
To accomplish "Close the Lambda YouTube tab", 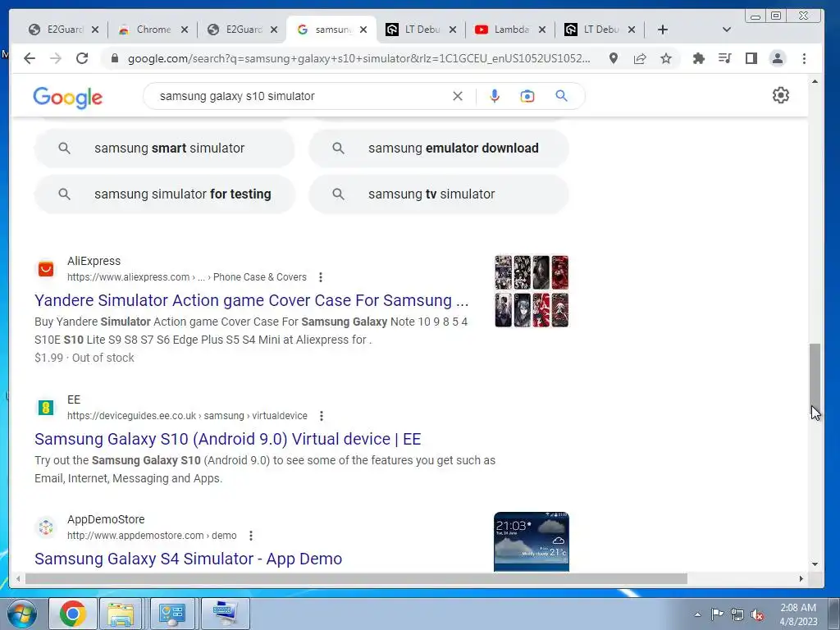I will coord(542,30).
